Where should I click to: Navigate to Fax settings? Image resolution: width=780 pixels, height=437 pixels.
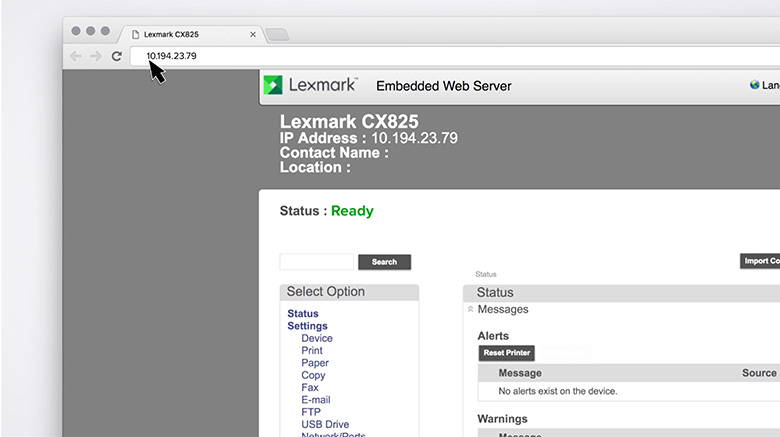[310, 387]
